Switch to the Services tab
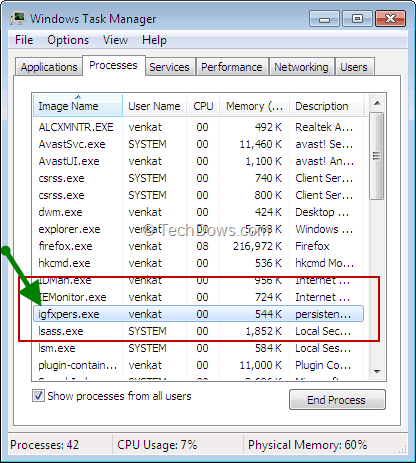The width and height of the screenshot is (416, 463). (x=169, y=67)
